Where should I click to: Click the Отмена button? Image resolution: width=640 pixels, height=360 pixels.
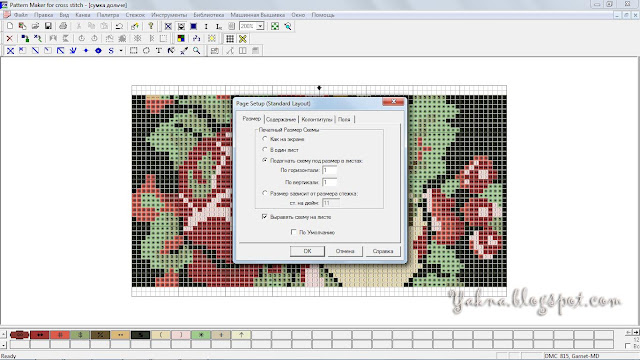pyautogui.click(x=345, y=251)
